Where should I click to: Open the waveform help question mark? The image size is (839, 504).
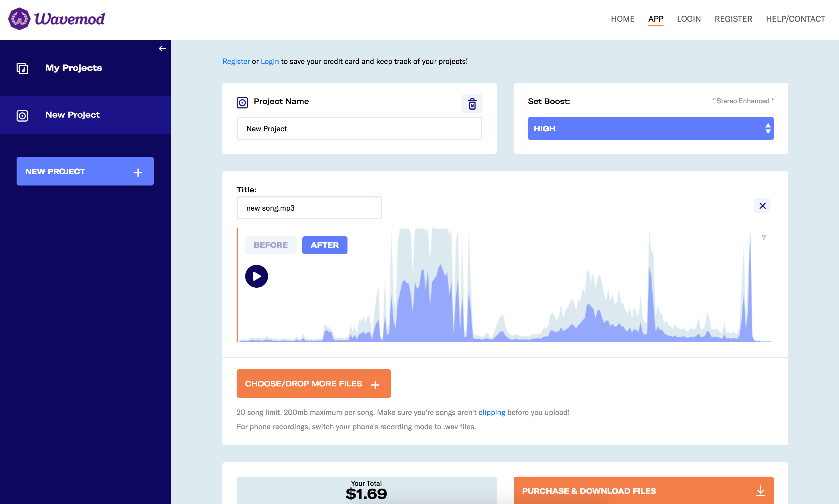[764, 237]
